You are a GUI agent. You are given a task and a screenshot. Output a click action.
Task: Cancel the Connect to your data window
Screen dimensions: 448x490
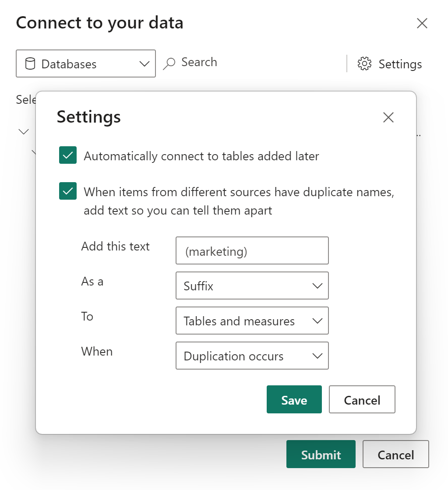[396, 454]
